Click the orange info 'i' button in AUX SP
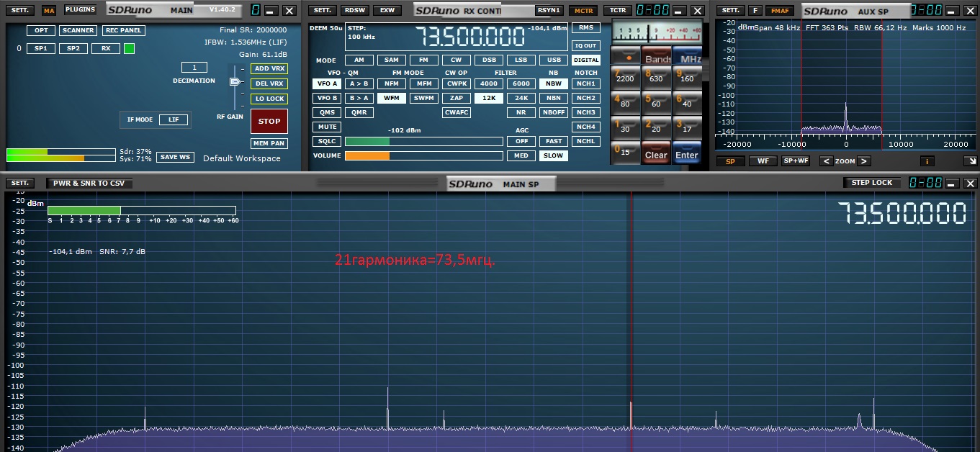 pos(927,161)
